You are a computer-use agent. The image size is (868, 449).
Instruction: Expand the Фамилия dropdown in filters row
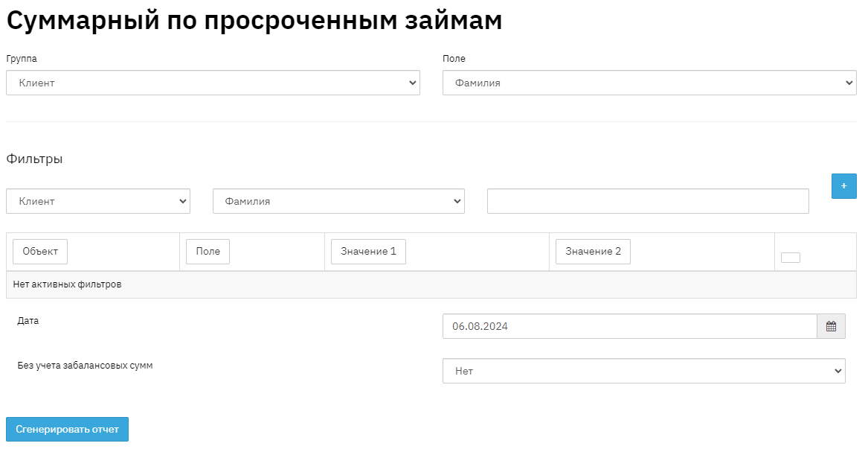click(x=338, y=201)
